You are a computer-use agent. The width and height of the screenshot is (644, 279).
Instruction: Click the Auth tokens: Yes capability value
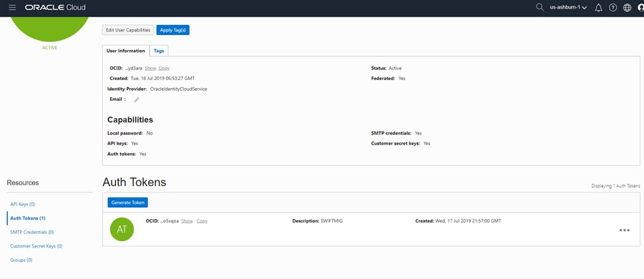point(142,154)
